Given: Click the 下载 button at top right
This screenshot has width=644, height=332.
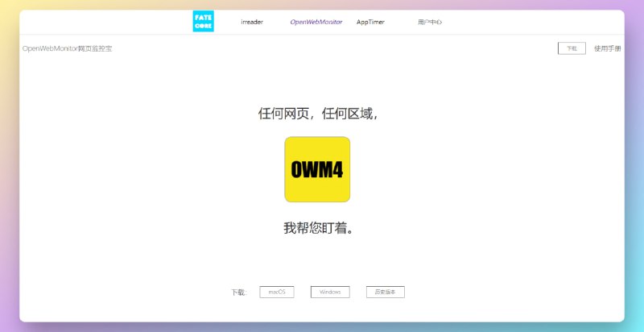Looking at the screenshot, I should click(572, 48).
